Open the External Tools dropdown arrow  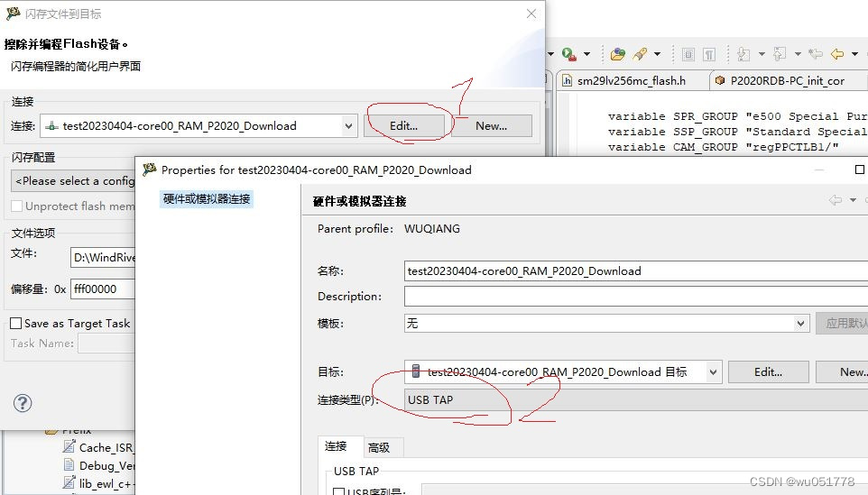tap(586, 54)
